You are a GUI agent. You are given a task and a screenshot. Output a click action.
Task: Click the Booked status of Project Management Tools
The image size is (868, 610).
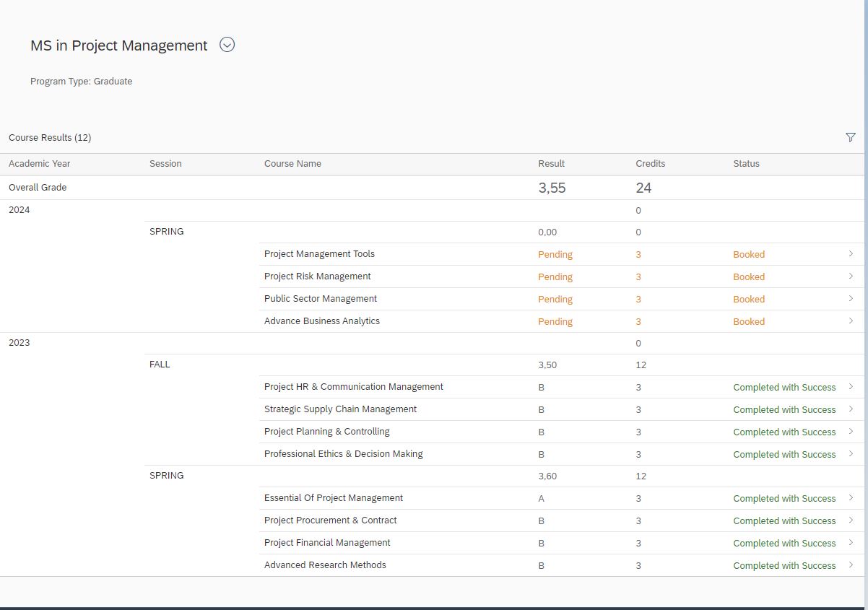749,255
